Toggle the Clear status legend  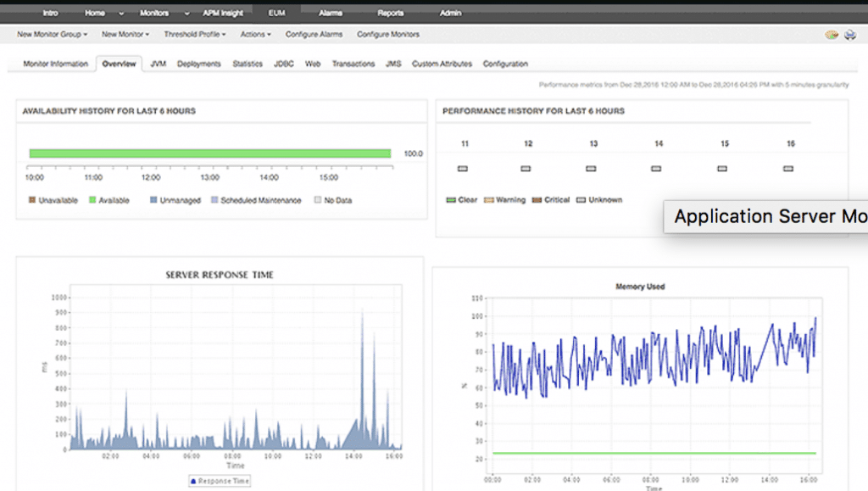450,200
